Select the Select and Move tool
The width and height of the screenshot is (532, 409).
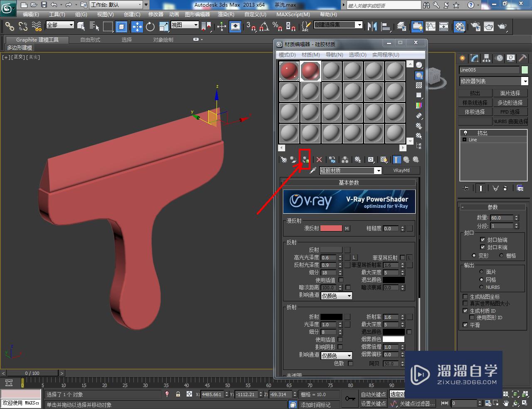137,27
